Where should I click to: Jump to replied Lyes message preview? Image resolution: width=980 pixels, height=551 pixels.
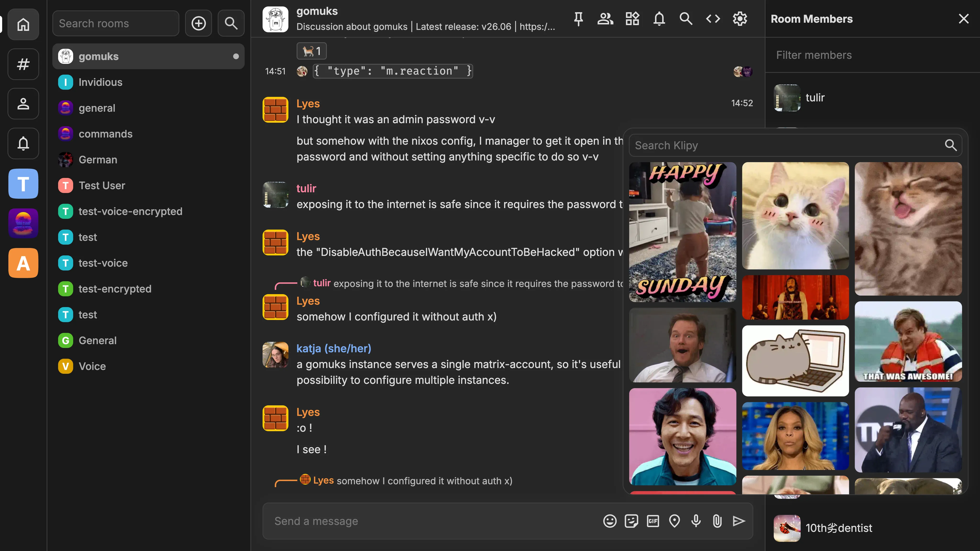[x=406, y=481]
